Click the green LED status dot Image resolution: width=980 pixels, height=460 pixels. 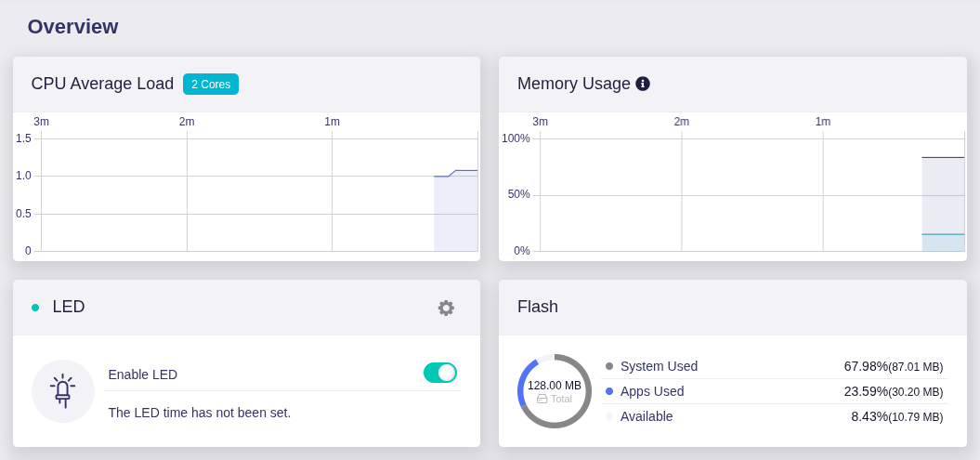pyautogui.click(x=35, y=308)
